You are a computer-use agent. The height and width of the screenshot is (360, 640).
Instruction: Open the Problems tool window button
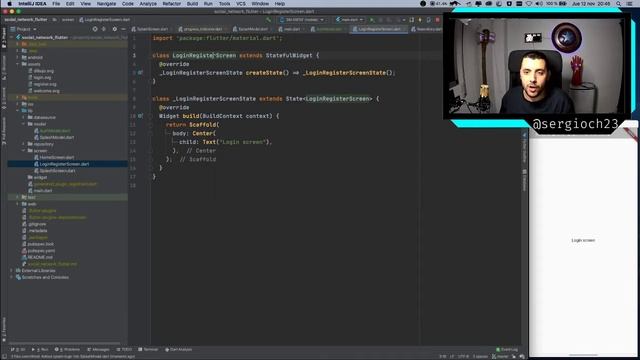coord(67,350)
